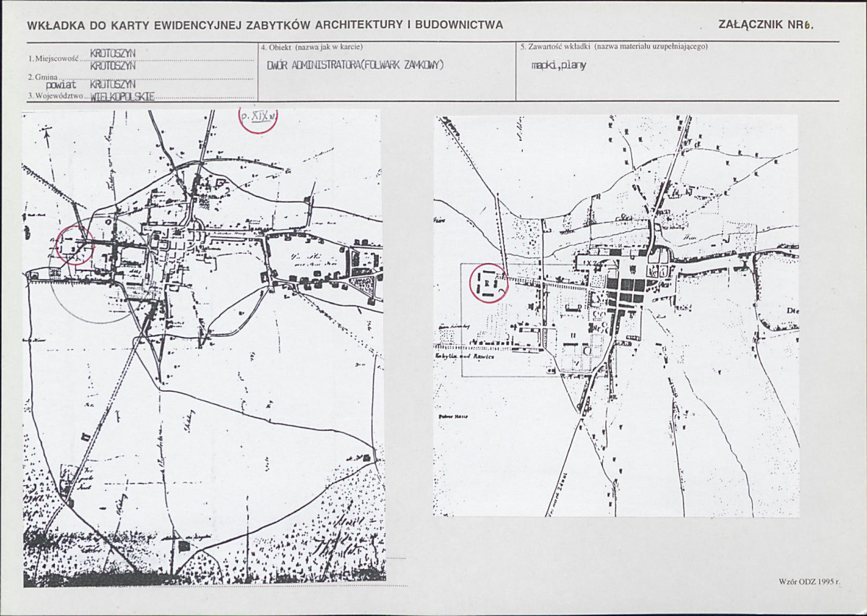Select the 'mapki,plany' value

click(x=558, y=66)
